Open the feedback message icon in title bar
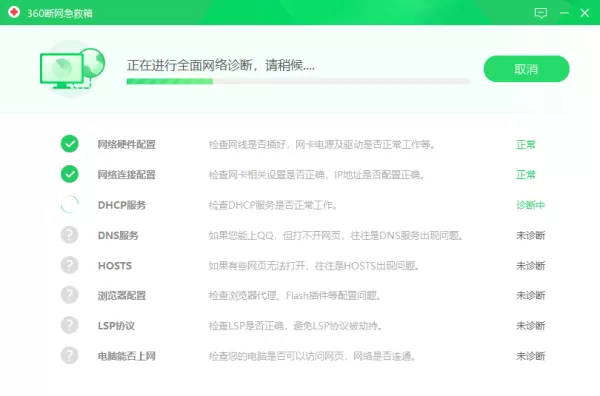The image size is (600, 396). pyautogui.click(x=541, y=13)
